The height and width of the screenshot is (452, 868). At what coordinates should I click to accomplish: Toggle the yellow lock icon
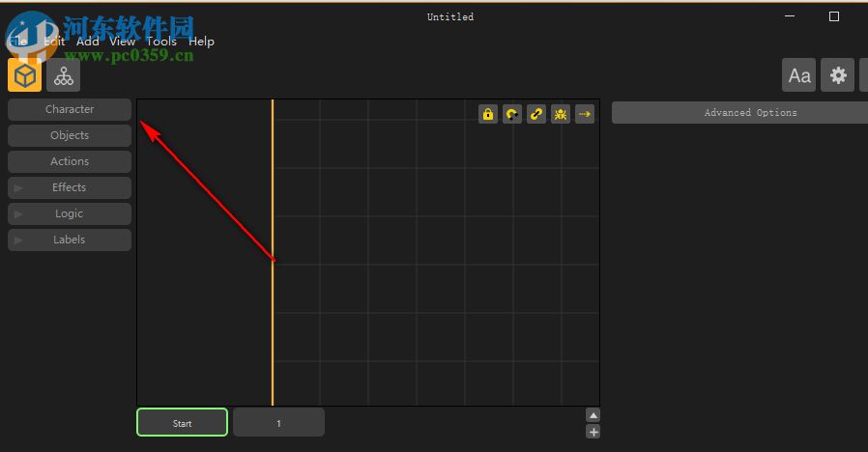point(488,114)
